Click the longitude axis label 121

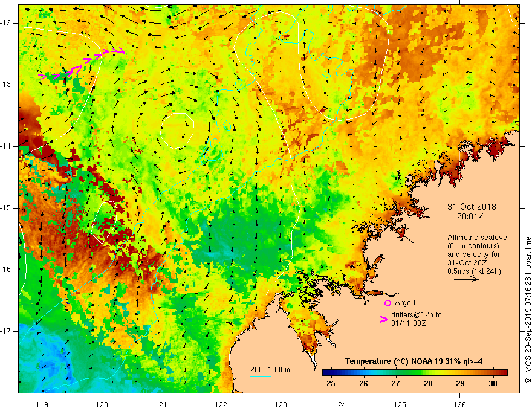tap(161, 404)
